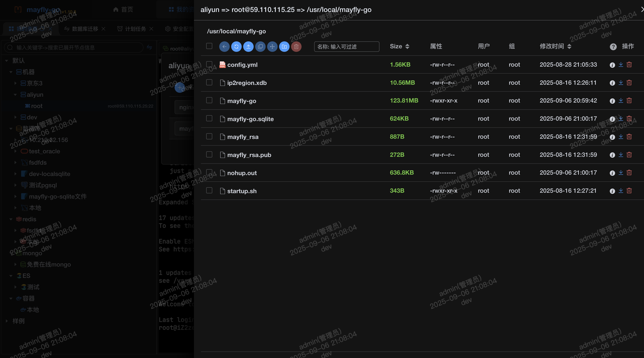Check the startup.sh row checkbox
This screenshot has width=644, height=358.
click(x=209, y=191)
